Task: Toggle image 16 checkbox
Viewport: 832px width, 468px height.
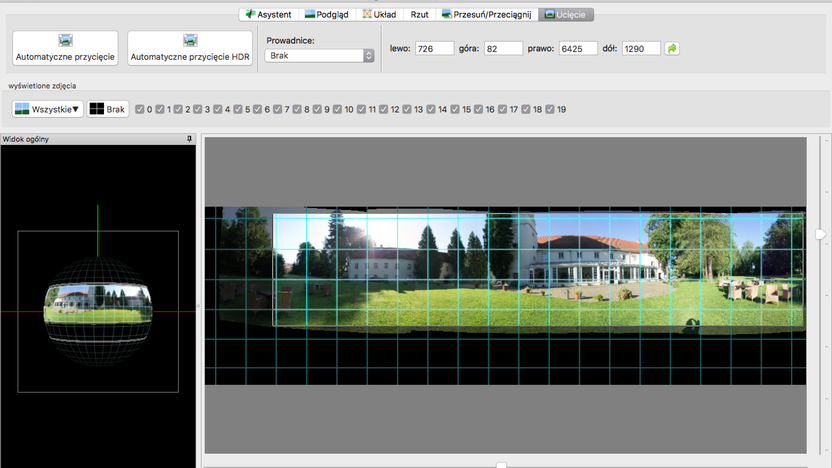Action: pyautogui.click(x=479, y=109)
